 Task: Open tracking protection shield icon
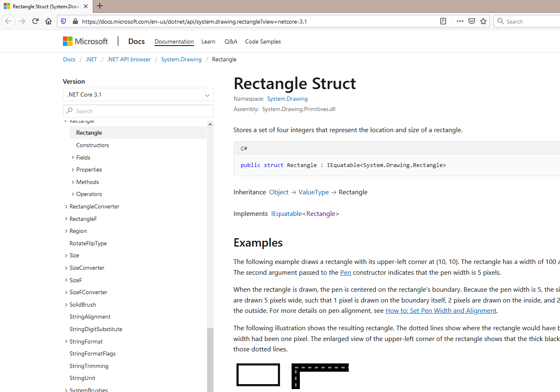pyautogui.click(x=63, y=21)
